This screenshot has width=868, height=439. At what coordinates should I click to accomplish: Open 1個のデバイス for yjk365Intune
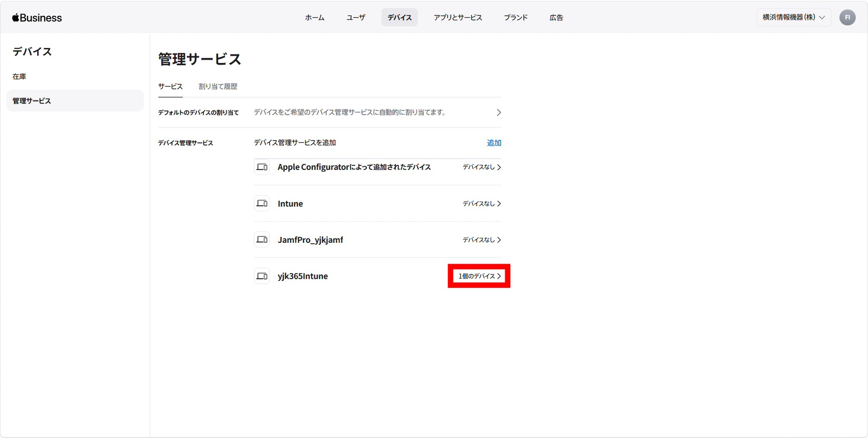click(x=480, y=276)
